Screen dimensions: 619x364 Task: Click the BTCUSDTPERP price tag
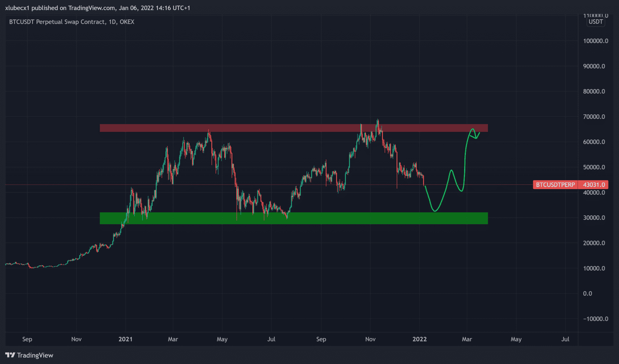point(555,185)
